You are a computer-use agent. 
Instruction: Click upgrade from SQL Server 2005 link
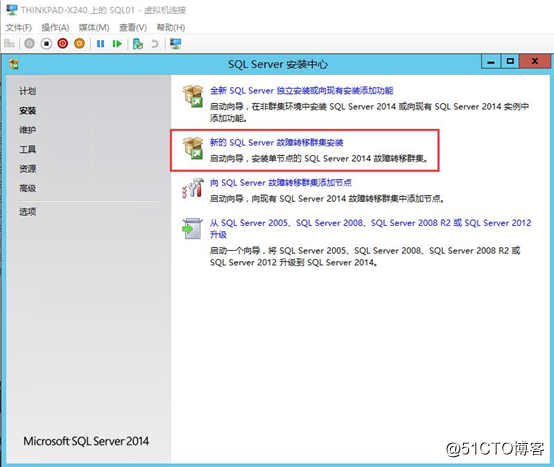click(x=370, y=228)
